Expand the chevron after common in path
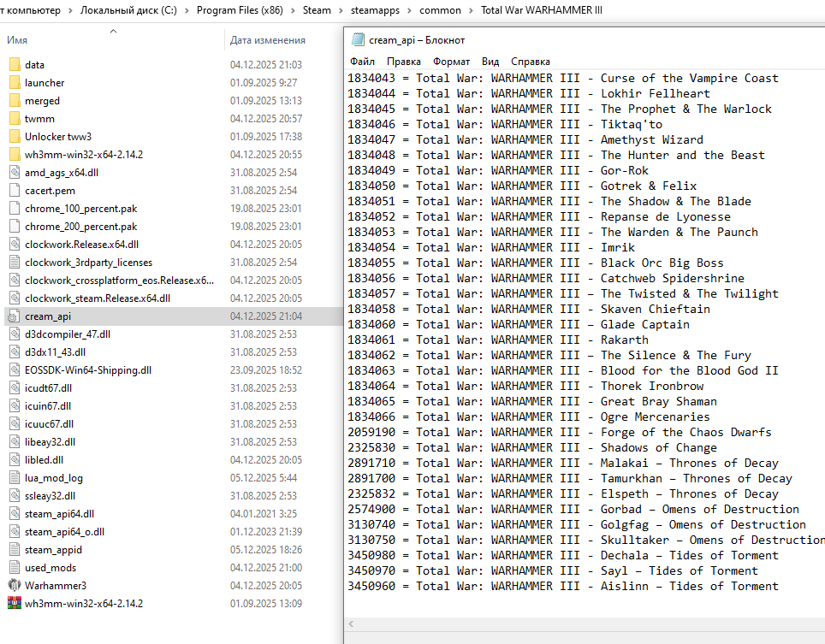 471,10
